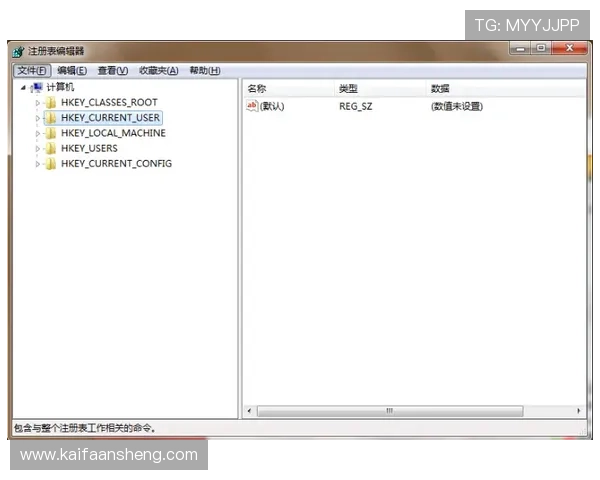Click the HKEY_CURRENT_USER folder icon
This screenshot has width=600, height=480.
(51, 118)
